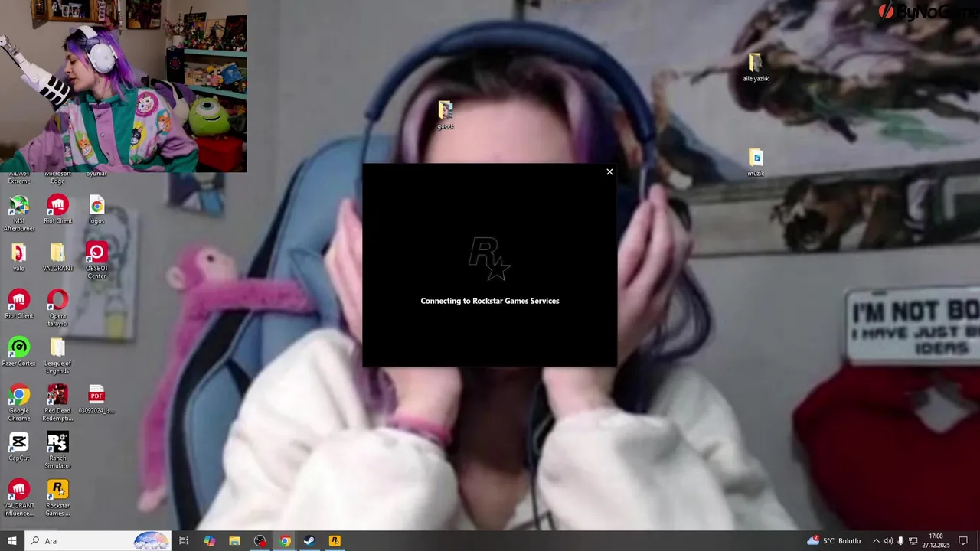Open League of Legends folder icon
This screenshot has height=551, width=980.
[x=57, y=356]
